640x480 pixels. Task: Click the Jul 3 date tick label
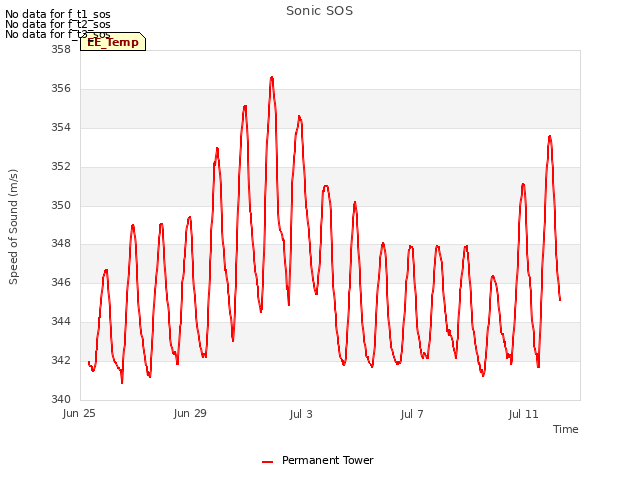point(301,414)
